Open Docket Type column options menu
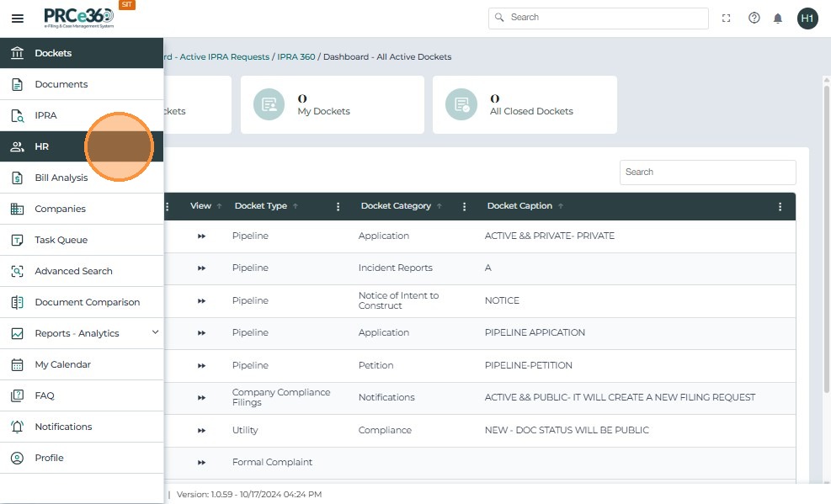This screenshot has width=831, height=504. pyautogui.click(x=338, y=206)
